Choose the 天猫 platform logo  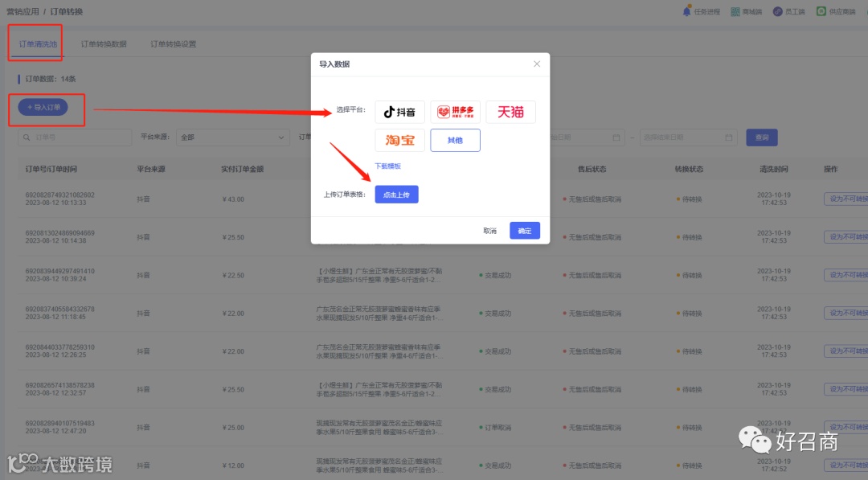(x=510, y=112)
